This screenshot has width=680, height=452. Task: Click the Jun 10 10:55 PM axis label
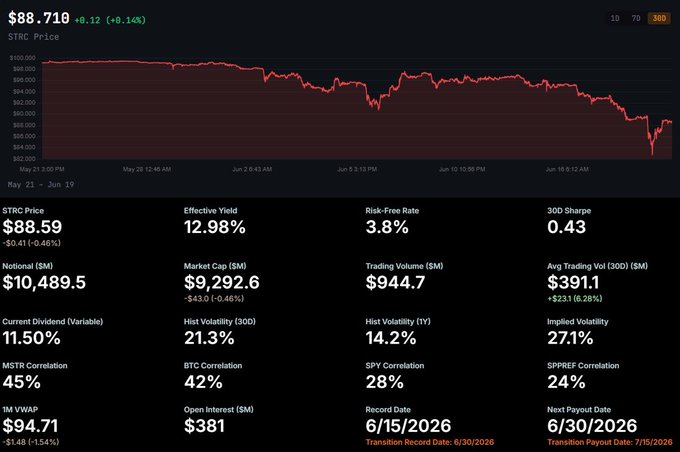tap(462, 169)
